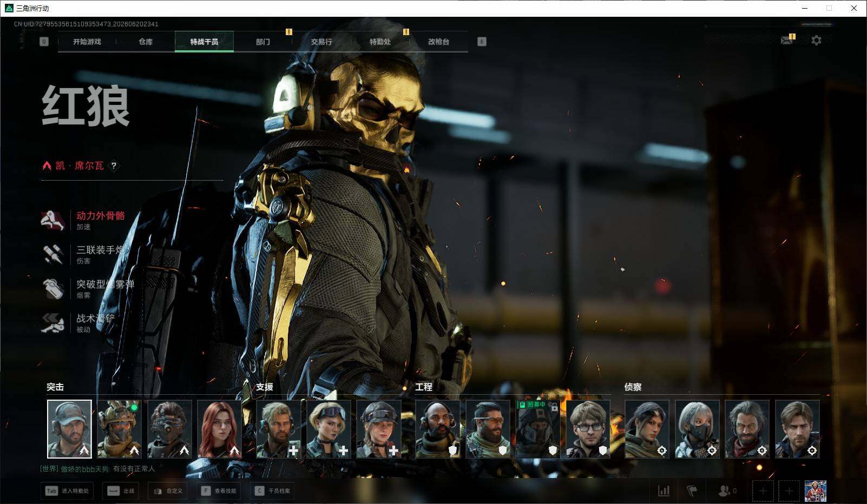This screenshot has height=504, width=867.
Task: Click the 出战 deploy button
Action: (121, 491)
